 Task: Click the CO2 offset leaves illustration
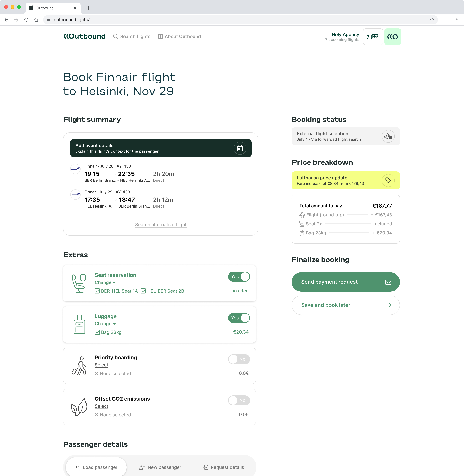(79, 407)
